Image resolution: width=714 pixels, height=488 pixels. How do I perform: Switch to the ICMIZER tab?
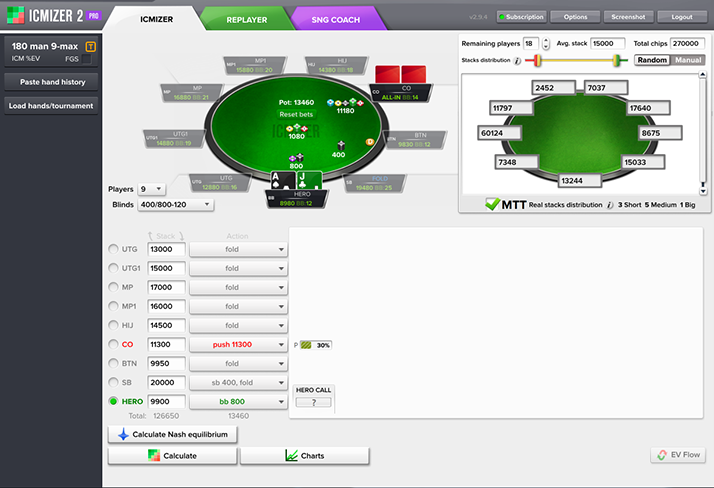(x=156, y=19)
